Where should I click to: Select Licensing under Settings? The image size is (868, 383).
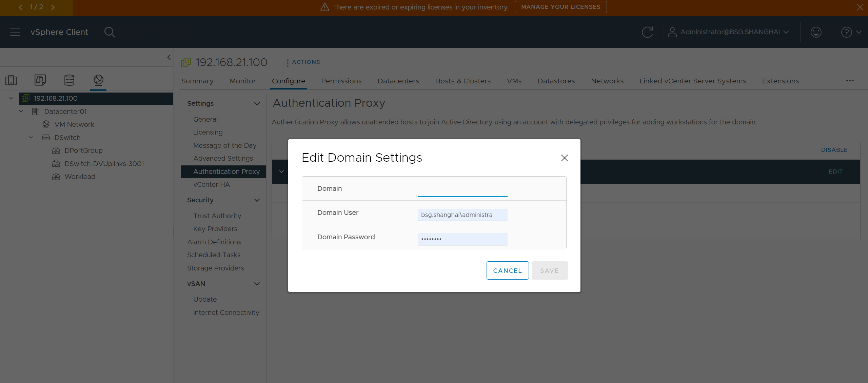pyautogui.click(x=208, y=132)
